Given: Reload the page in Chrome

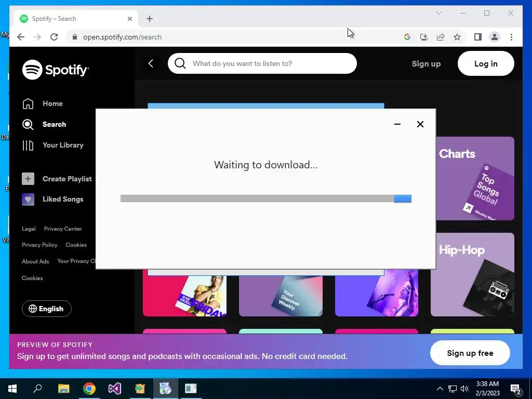Looking at the screenshot, I should point(54,37).
